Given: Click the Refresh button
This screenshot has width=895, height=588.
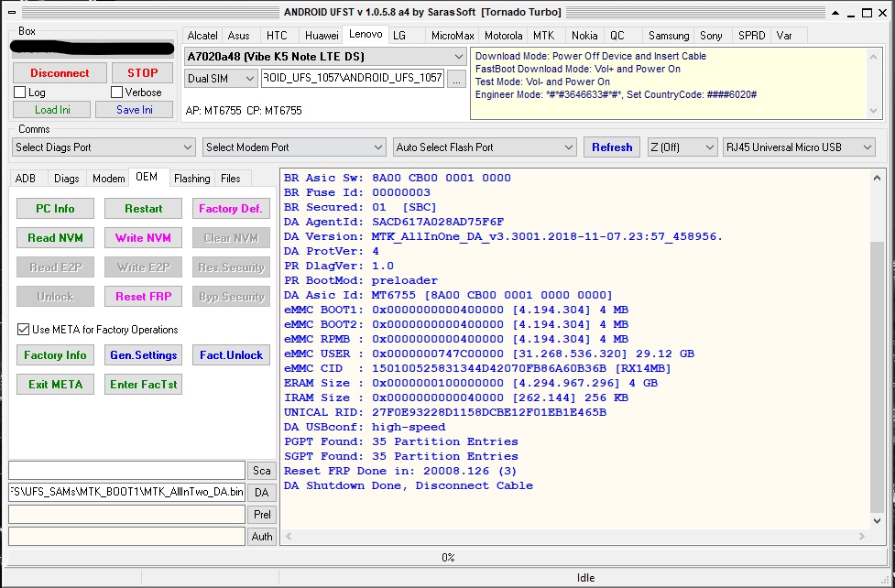Looking at the screenshot, I should pos(612,147).
